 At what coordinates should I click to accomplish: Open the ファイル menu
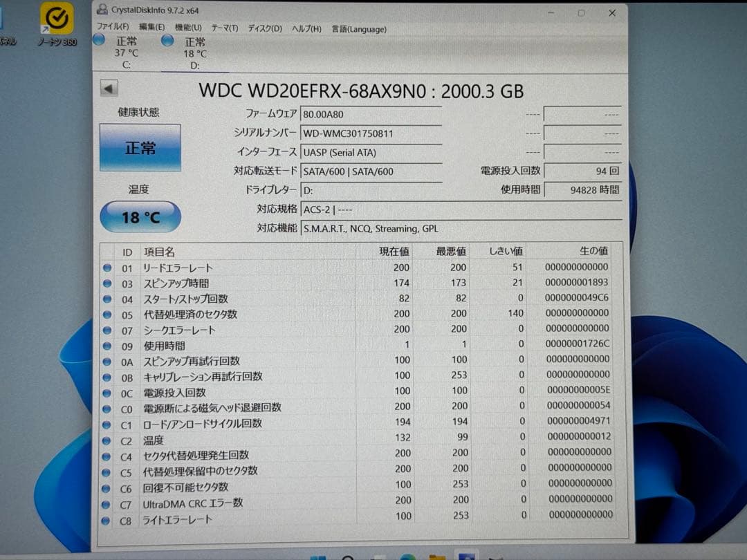pos(112,29)
